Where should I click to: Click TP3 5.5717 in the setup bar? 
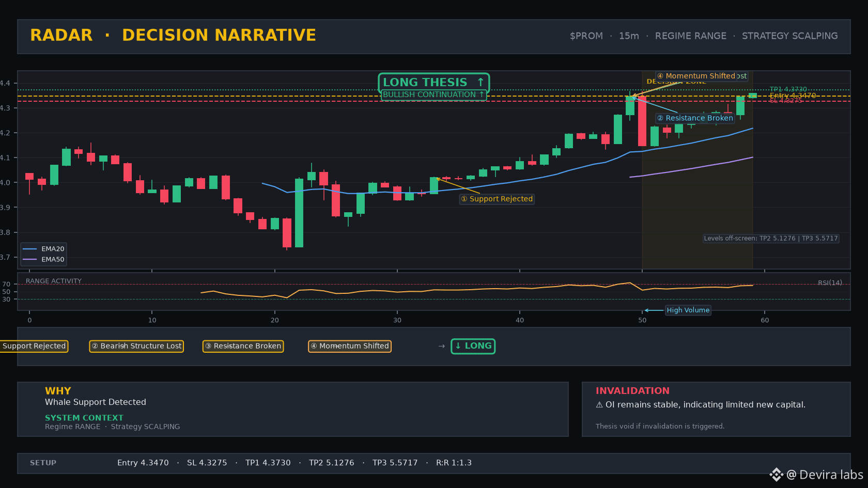[395, 463]
